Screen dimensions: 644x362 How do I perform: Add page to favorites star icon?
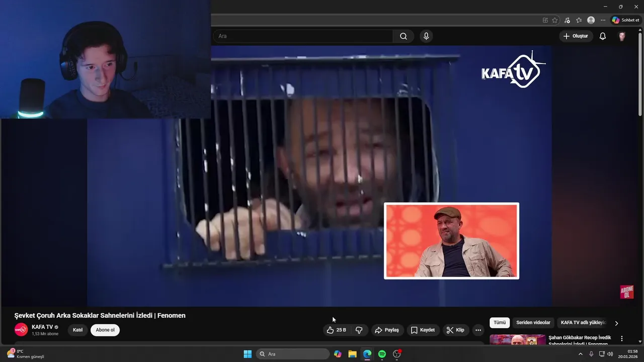click(x=555, y=20)
